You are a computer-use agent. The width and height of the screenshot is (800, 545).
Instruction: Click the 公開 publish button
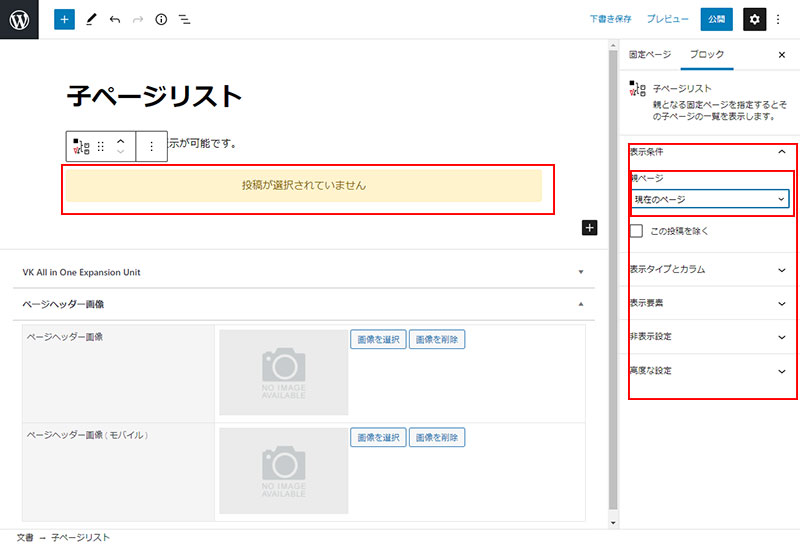click(x=716, y=19)
